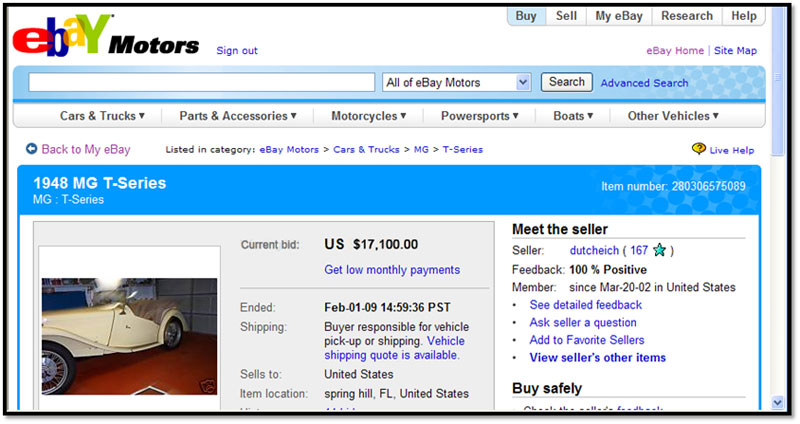This screenshot has height=424, width=800.
Task: Click the 1948 MG T-Series title
Action: tap(99, 183)
